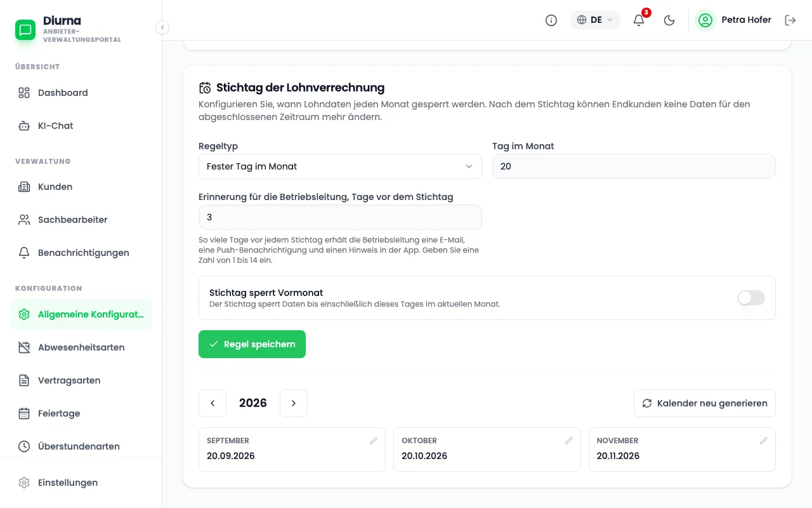812x508 pixels.
Task: Collapse the sidebar with the chevron button
Action: 162,27
